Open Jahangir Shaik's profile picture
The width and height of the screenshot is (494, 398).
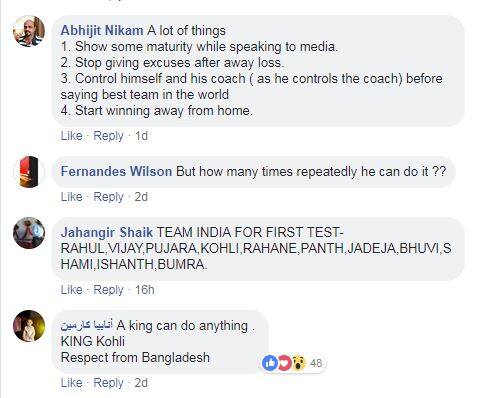(29, 233)
